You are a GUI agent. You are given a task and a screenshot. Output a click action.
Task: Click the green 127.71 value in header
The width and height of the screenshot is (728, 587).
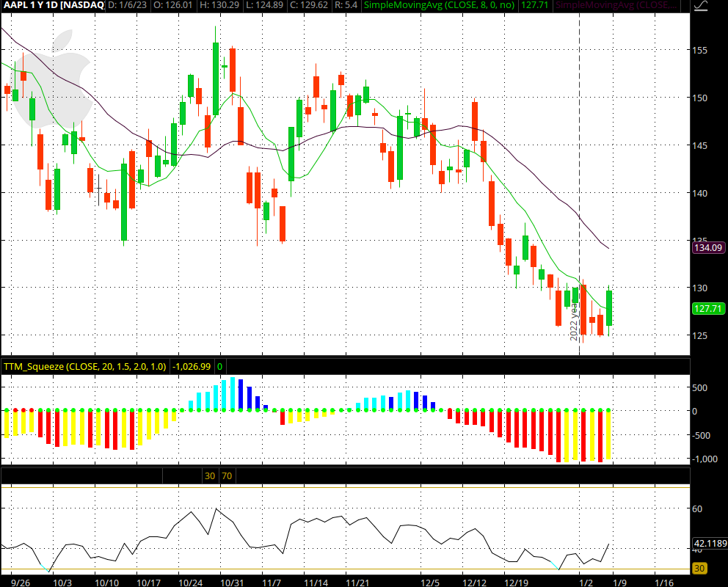point(535,6)
